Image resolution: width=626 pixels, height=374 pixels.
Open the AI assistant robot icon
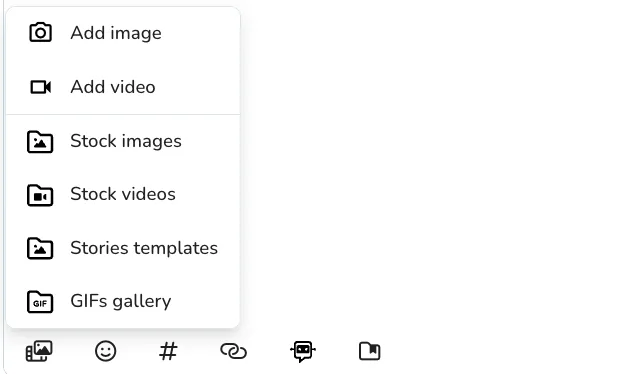(303, 351)
